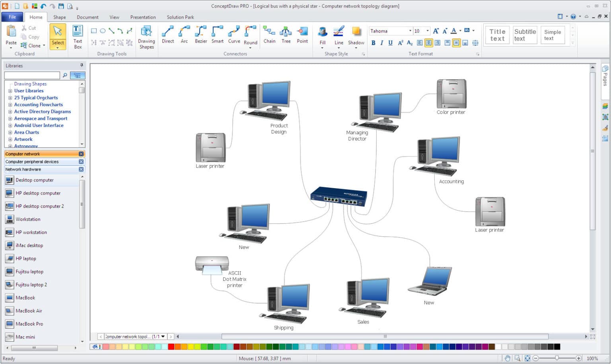611x364 pixels.
Task: Close the Computer network library panel
Action: click(x=81, y=154)
